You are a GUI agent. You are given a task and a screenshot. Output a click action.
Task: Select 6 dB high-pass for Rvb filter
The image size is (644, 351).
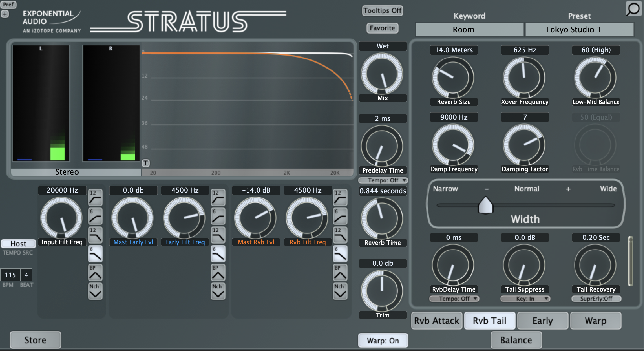(340, 216)
